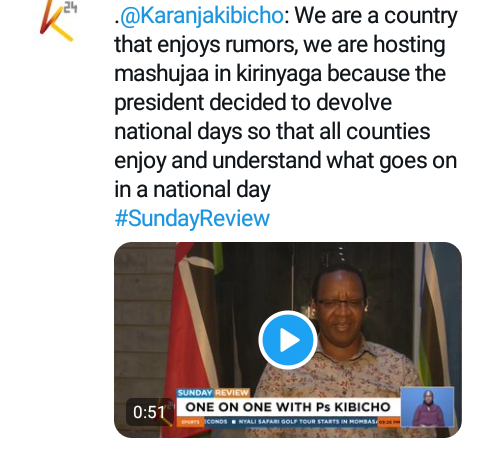Click the small 24 numeral on K24 logo
Viewport: 480px width, 451px height.
70,7
